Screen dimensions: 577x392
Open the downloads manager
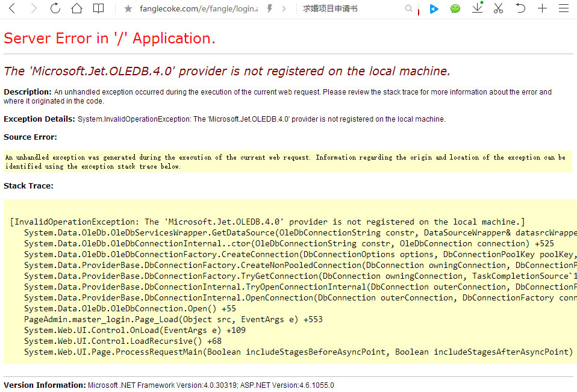click(x=477, y=8)
